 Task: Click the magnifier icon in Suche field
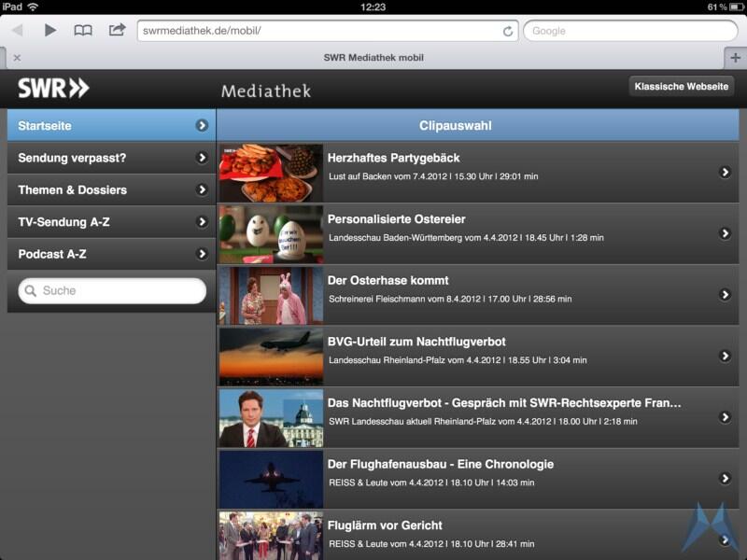(x=31, y=290)
